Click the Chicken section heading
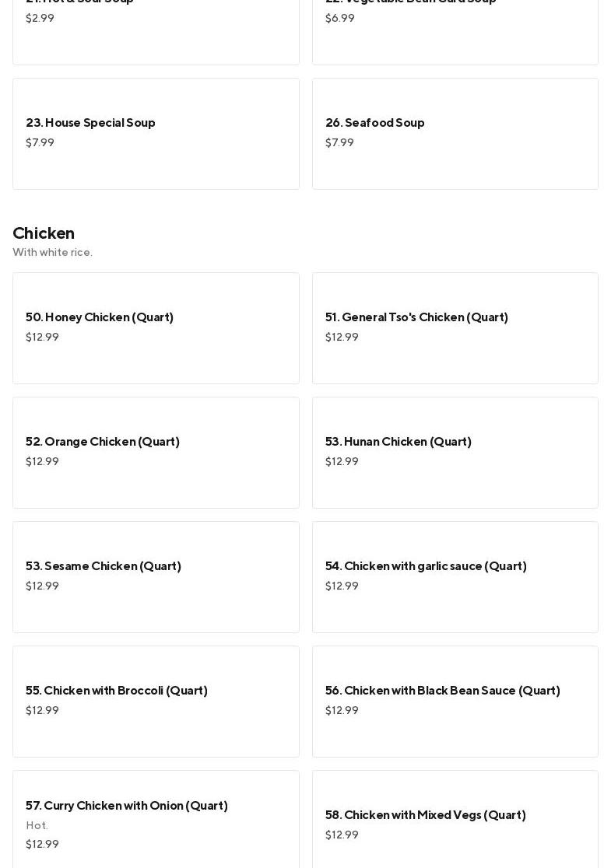Viewport: 611px width, 868px height. (x=44, y=233)
